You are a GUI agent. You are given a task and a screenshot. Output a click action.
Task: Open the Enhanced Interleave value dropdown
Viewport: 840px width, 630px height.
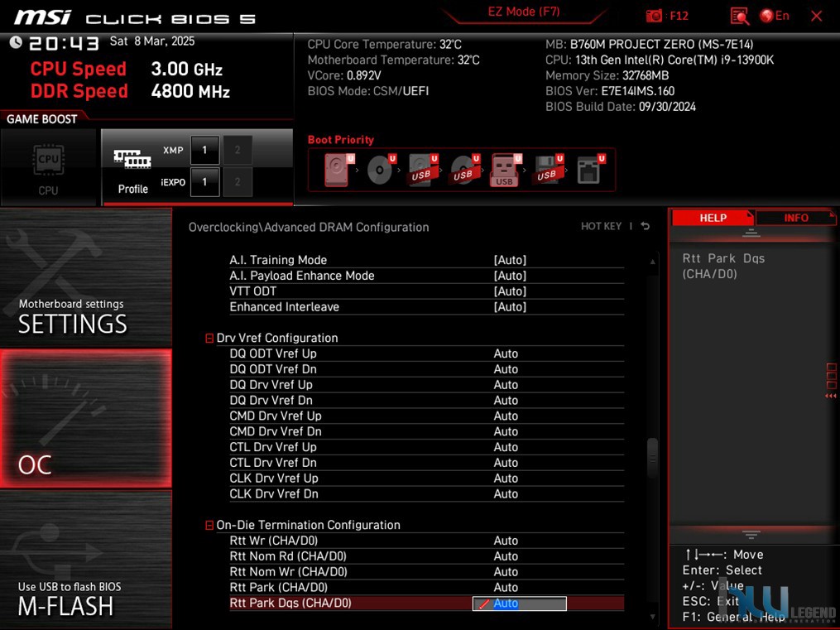pyautogui.click(x=510, y=306)
